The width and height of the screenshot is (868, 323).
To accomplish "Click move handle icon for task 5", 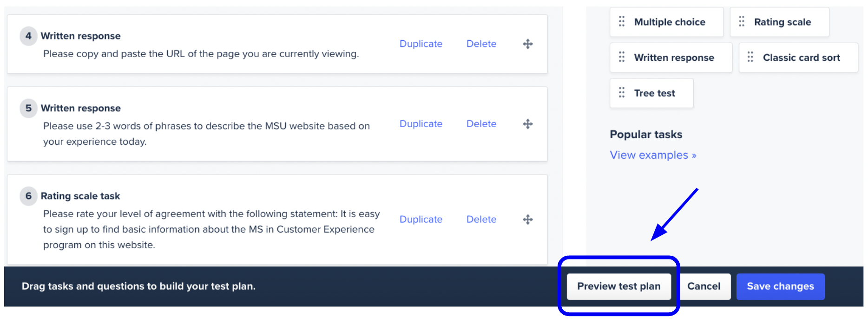I will (x=527, y=124).
